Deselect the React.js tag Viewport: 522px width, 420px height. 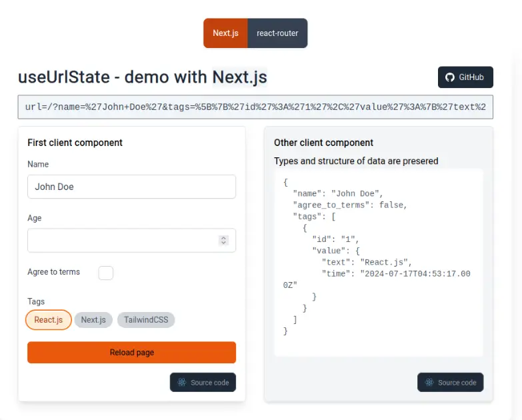pyautogui.click(x=49, y=320)
